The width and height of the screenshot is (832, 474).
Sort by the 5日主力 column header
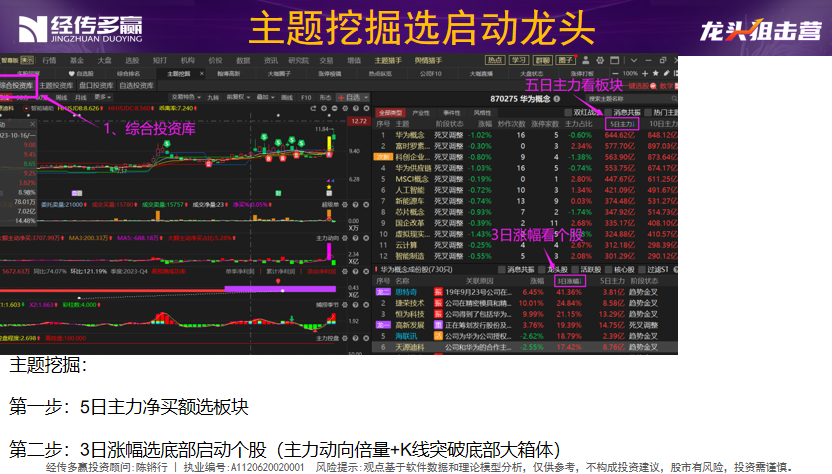click(622, 124)
